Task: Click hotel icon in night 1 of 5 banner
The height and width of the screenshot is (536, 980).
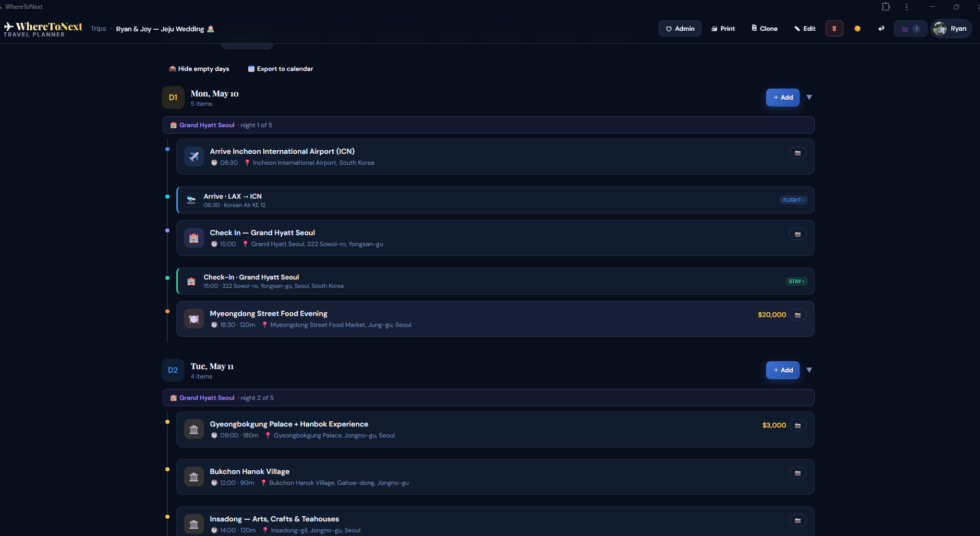Action: tap(174, 125)
